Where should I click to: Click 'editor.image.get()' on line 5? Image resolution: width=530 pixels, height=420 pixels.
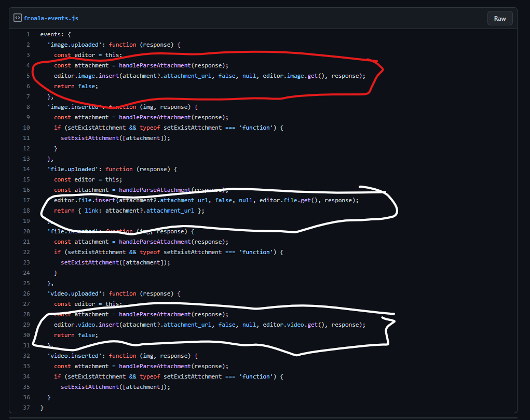[294, 76]
